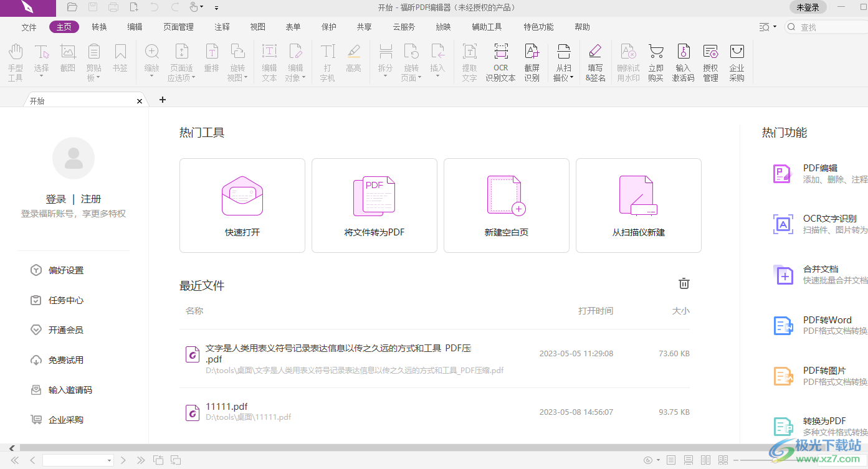Switch to the 页面管理 ribbon tab
Screen dimensions: 868x469
(178, 27)
